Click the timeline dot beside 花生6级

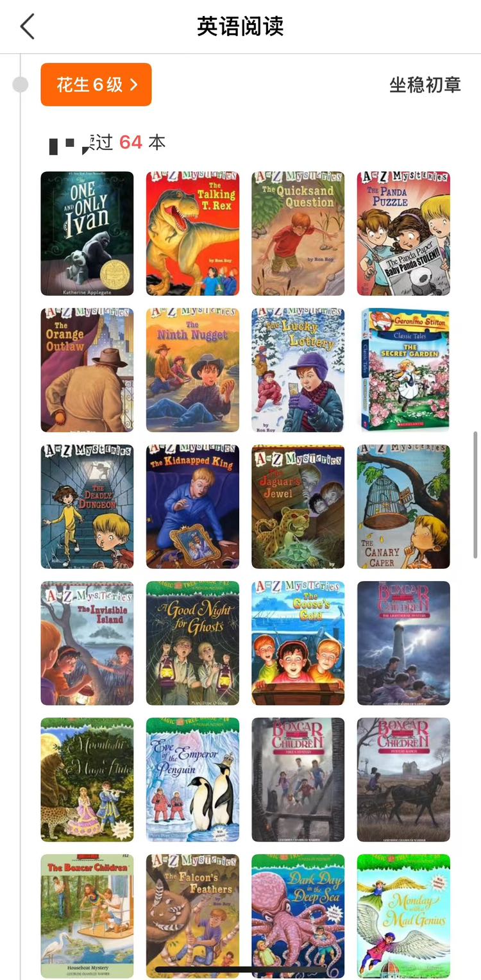[21, 85]
